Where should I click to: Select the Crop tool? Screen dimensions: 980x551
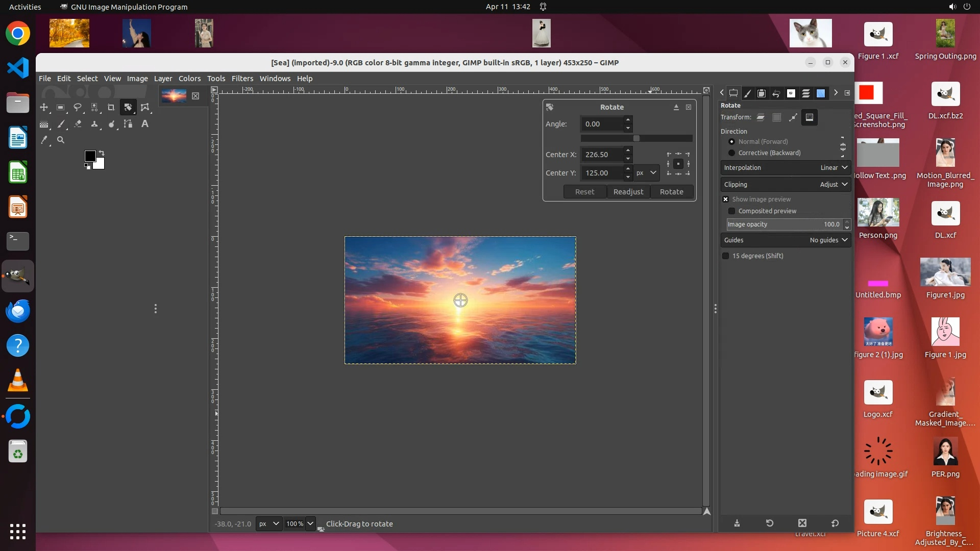tap(111, 107)
